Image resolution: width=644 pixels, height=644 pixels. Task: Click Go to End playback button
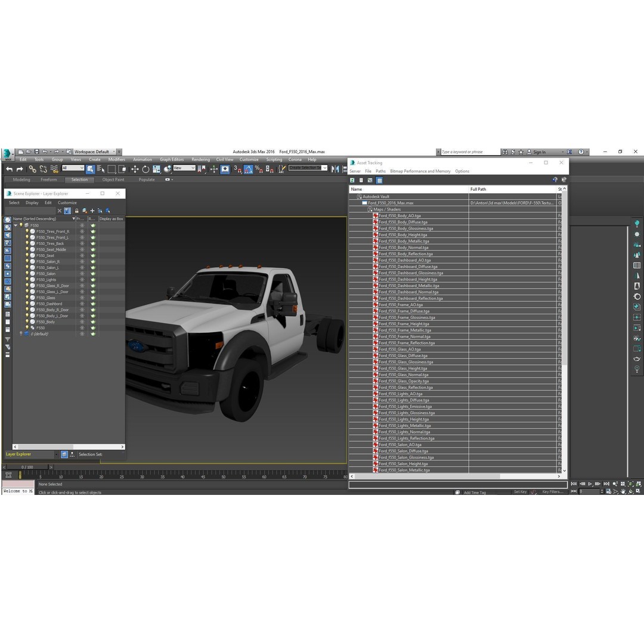[x=606, y=484]
